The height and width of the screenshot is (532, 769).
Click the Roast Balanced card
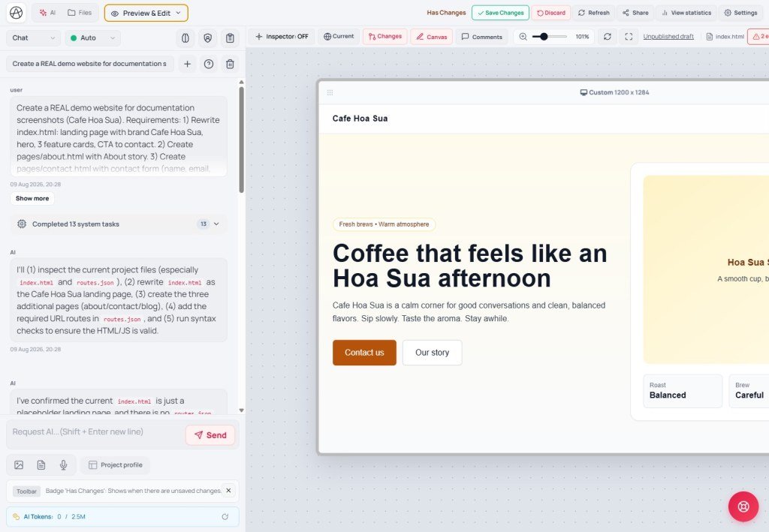pyautogui.click(x=683, y=391)
